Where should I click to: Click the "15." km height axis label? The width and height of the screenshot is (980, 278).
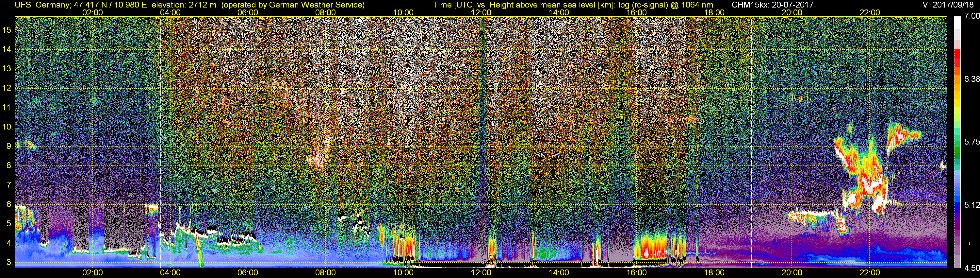pyautogui.click(x=7, y=30)
